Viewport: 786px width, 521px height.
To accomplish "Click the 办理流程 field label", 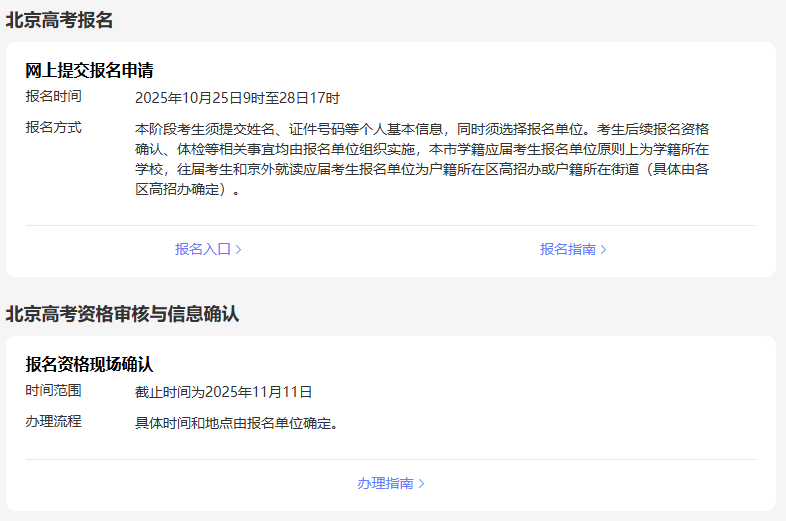I will (x=54, y=421).
